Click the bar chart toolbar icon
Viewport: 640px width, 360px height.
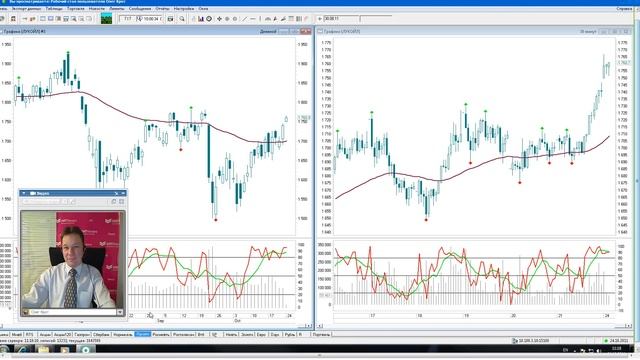point(201,19)
